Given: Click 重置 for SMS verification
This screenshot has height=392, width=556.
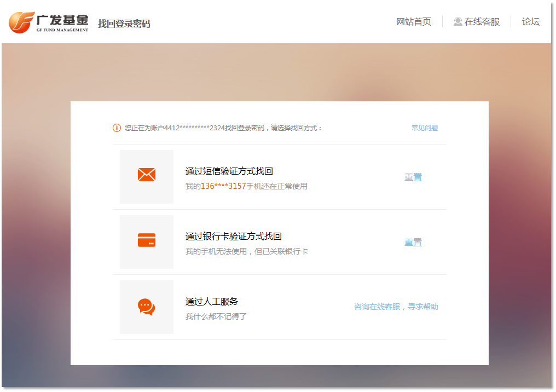Looking at the screenshot, I should click(x=413, y=177).
